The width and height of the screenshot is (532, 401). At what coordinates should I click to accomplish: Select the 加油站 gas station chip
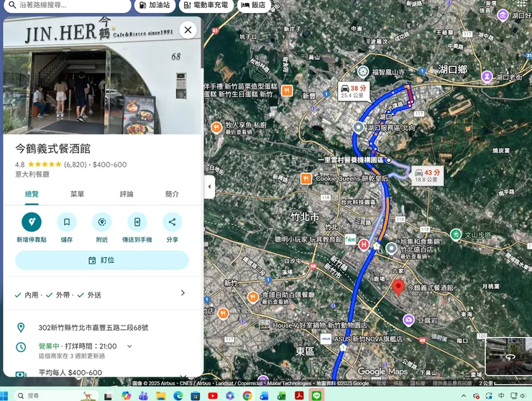click(x=155, y=5)
